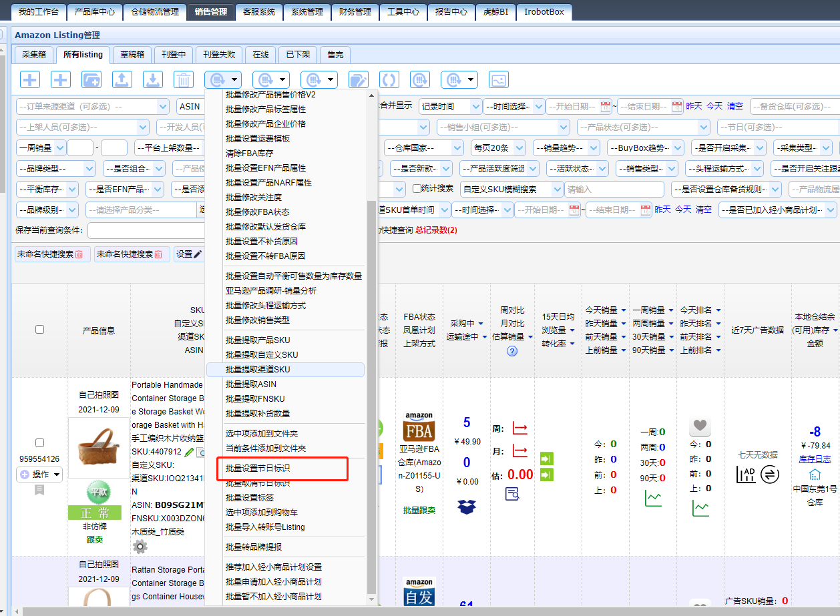
Task: Click the circular swap arrows icon
Action: point(770,475)
